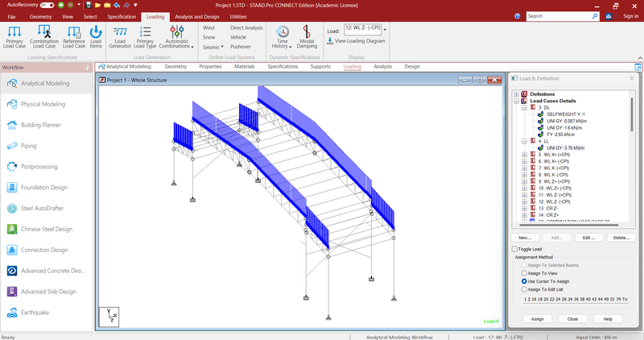Image resolution: width=644 pixels, height=340 pixels.
Task: Click the Search input field
Action: [x=559, y=16]
